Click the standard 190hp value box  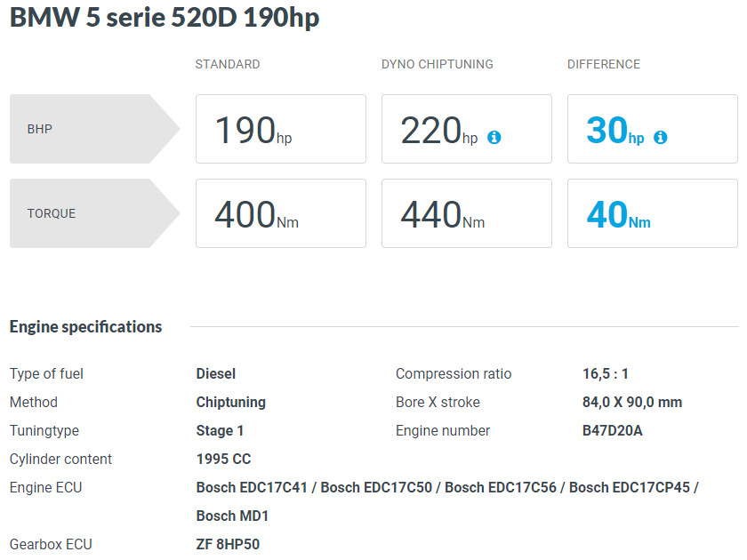point(281,129)
